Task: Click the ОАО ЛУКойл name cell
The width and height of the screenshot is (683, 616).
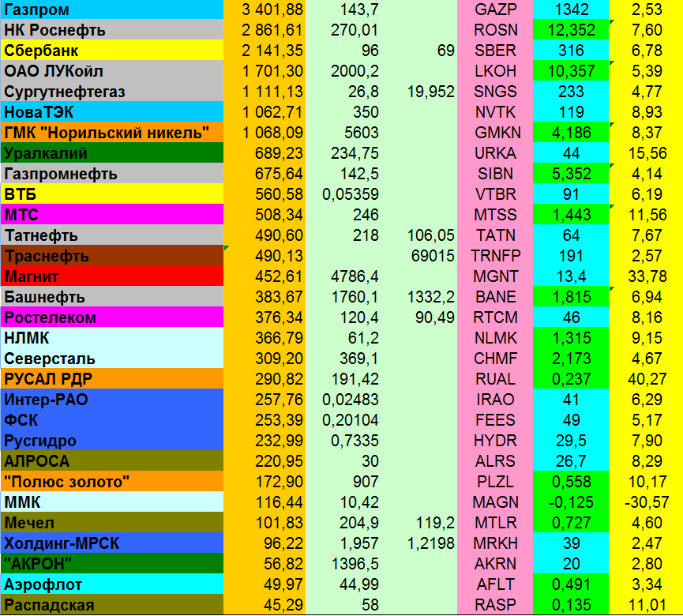Action: tap(112, 70)
